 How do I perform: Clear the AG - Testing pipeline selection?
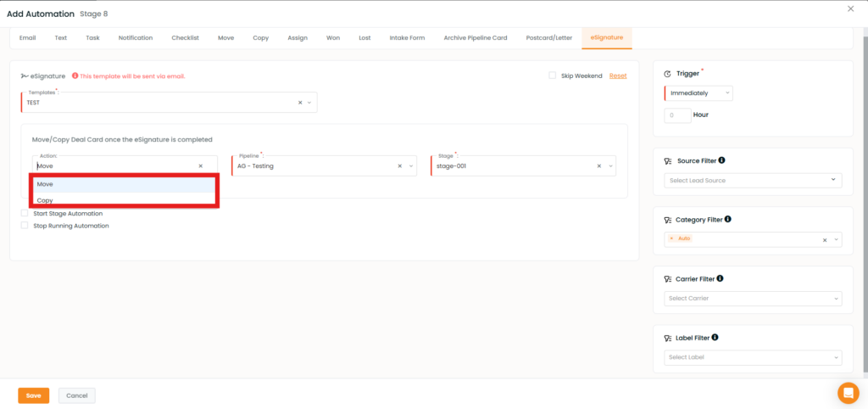[399, 166]
